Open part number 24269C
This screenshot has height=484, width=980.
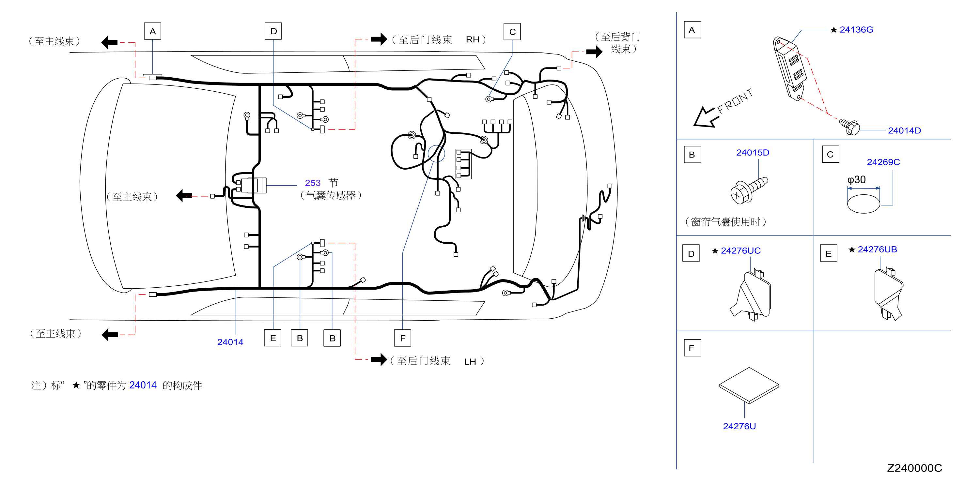pos(883,162)
